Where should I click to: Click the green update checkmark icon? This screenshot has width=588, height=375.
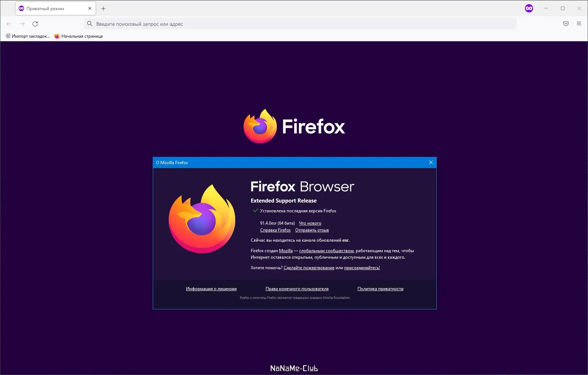click(x=255, y=211)
